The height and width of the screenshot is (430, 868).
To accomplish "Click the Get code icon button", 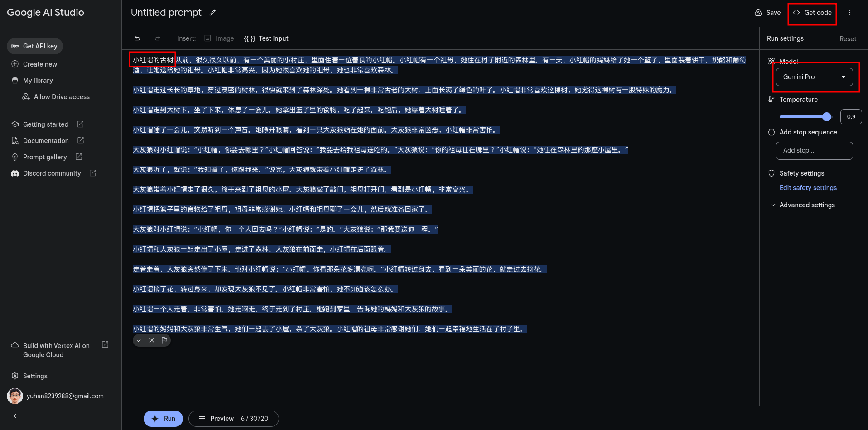I will click(x=797, y=13).
